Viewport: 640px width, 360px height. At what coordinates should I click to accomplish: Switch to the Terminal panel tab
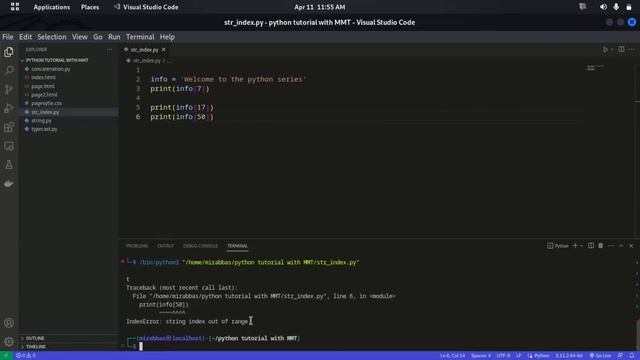tap(238, 246)
